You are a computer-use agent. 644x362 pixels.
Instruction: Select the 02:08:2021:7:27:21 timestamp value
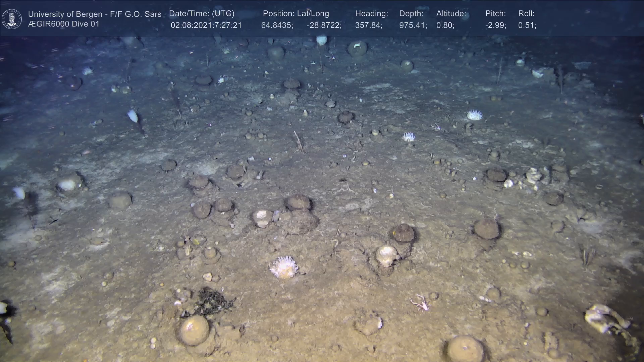pyautogui.click(x=206, y=25)
